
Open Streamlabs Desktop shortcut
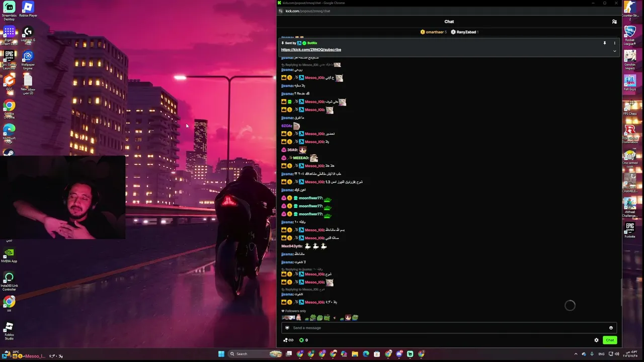pyautogui.click(x=9, y=11)
